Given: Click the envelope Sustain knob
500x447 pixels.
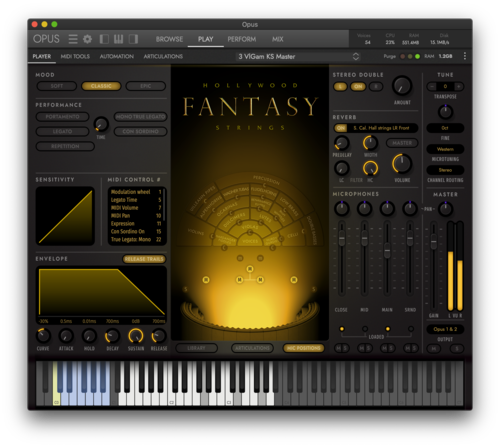Looking at the screenshot, I should 136,336.
